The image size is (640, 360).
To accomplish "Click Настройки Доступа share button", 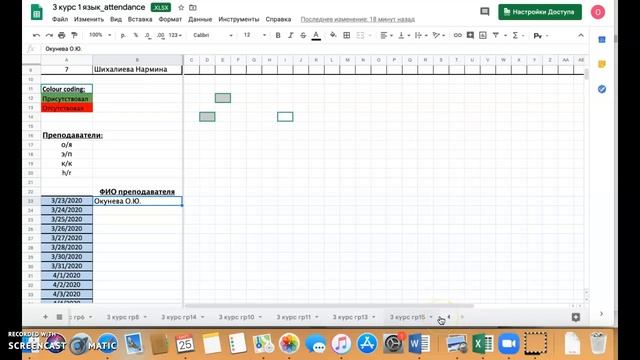I will pyautogui.click(x=540, y=12).
